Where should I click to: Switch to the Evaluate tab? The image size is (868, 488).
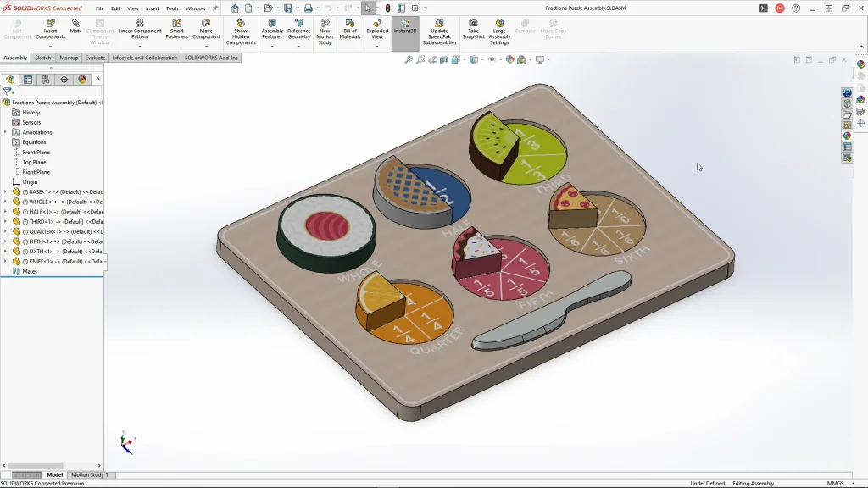(95, 58)
